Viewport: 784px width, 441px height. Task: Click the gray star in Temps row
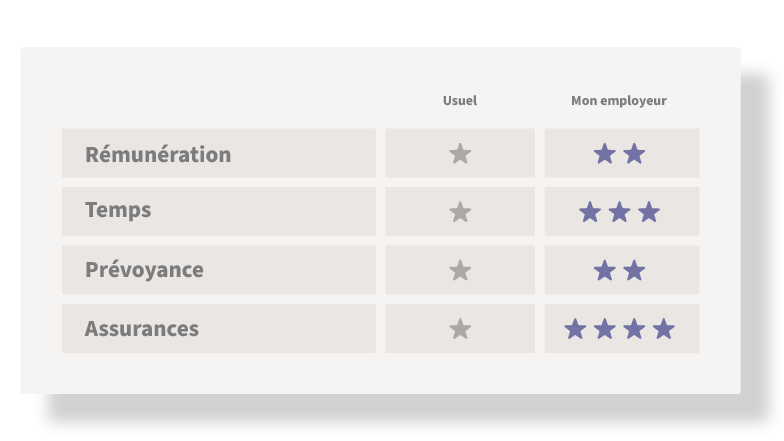tap(460, 212)
